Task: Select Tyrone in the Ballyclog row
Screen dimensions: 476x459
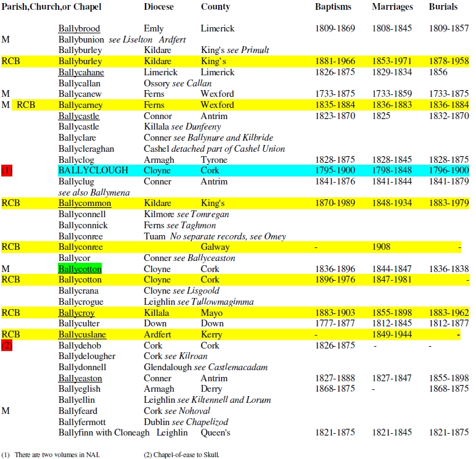Action: [x=214, y=160]
